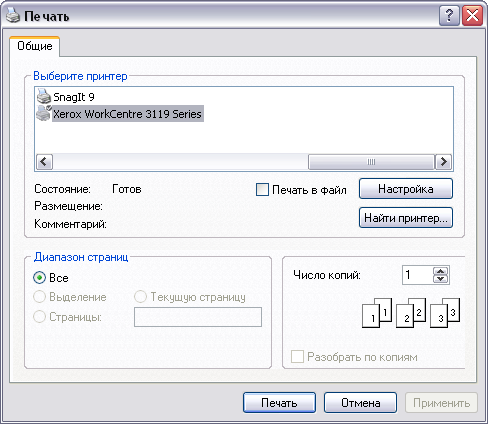Click the 'Число копий' number field
This screenshot has height=424, width=488.
coord(417,275)
